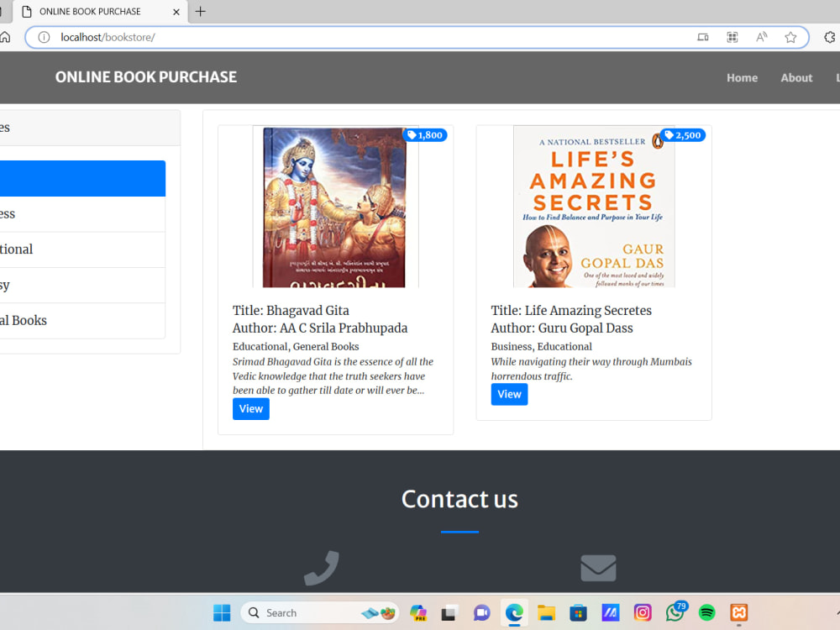Open Copilot from the taskbar

(x=418, y=613)
